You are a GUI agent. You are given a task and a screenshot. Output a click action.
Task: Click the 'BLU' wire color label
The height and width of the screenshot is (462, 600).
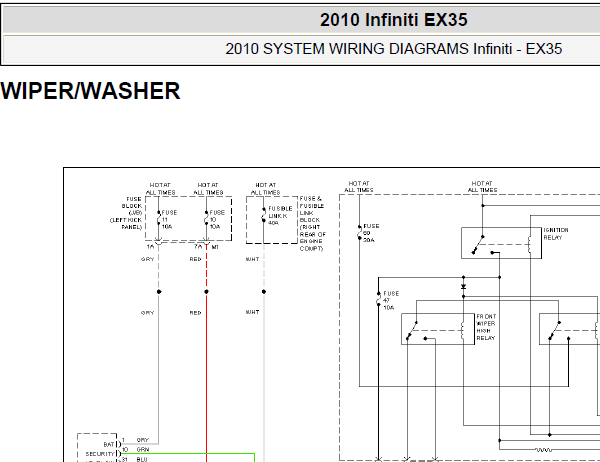[142, 459]
